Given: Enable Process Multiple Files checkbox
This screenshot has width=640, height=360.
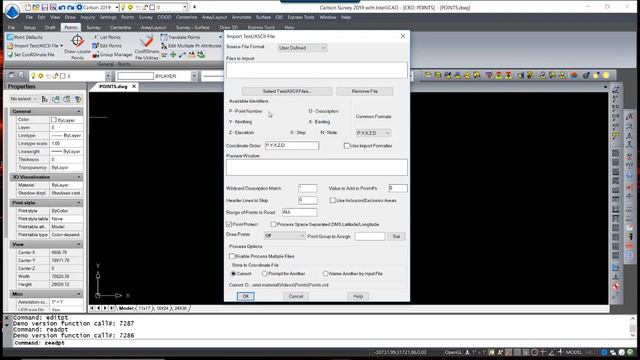Looking at the screenshot, I should click(x=231, y=256).
